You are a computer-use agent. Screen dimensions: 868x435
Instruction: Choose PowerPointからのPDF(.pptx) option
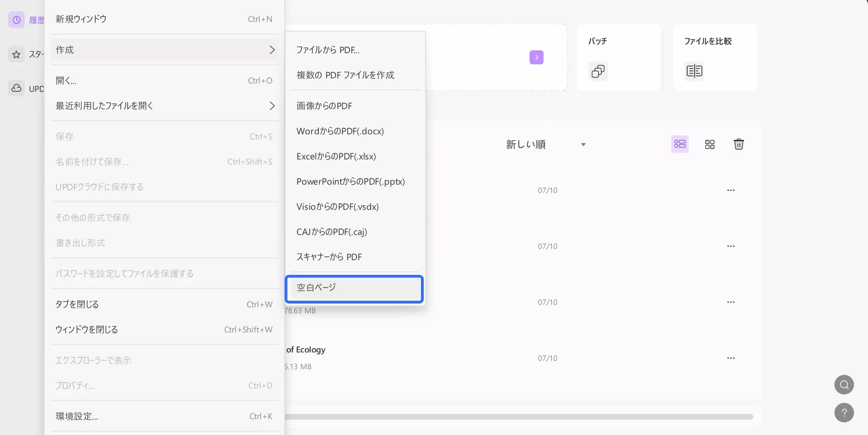[x=355, y=181]
